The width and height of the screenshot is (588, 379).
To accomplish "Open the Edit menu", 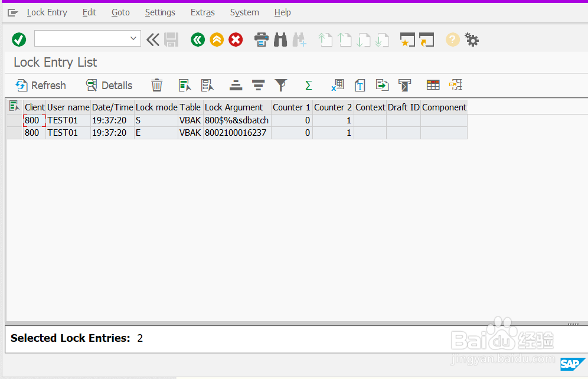I will tap(89, 12).
